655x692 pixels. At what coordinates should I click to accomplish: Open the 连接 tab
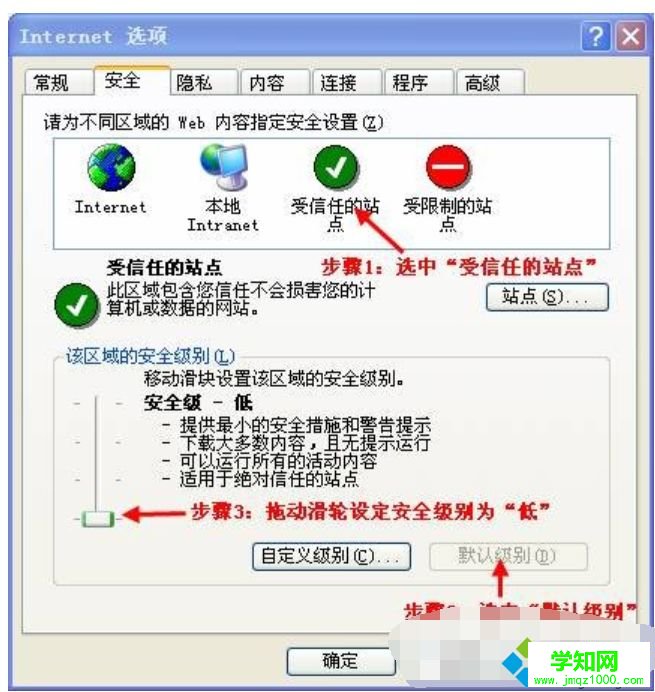point(346,83)
